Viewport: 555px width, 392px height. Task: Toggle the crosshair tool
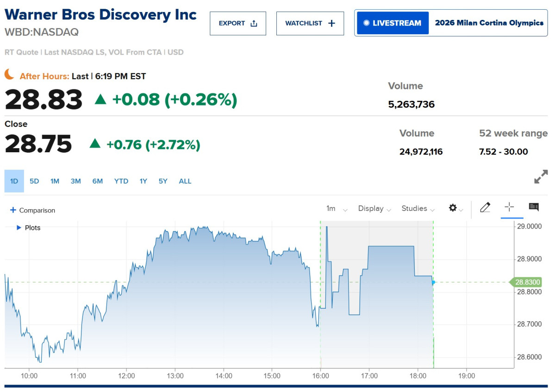tap(509, 207)
